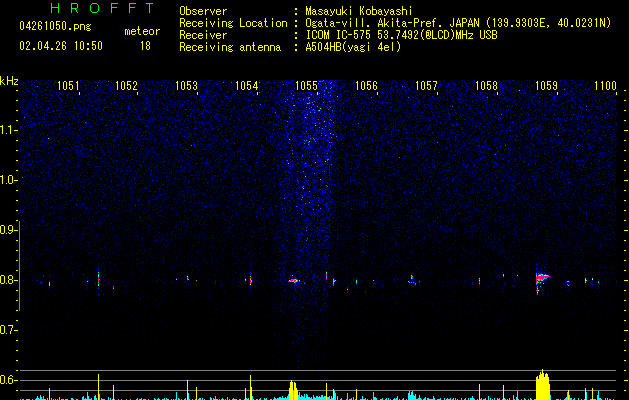
Task: Click the 1052 time axis label
Action: tap(126, 85)
